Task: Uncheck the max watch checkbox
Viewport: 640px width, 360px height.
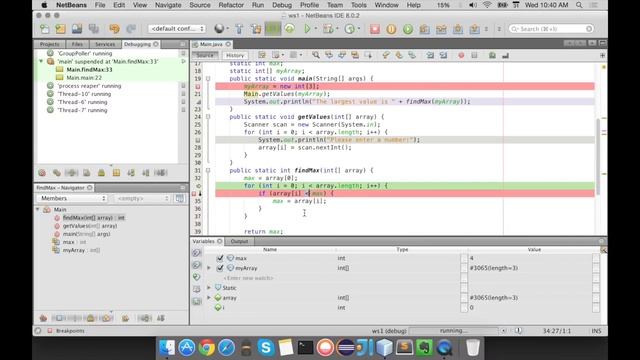Action: [x=220, y=258]
